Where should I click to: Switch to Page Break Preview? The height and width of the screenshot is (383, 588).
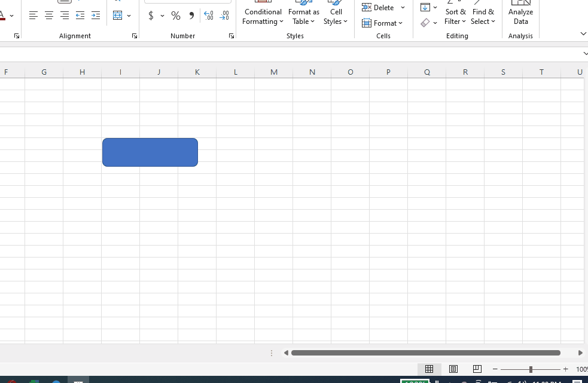[x=477, y=369]
